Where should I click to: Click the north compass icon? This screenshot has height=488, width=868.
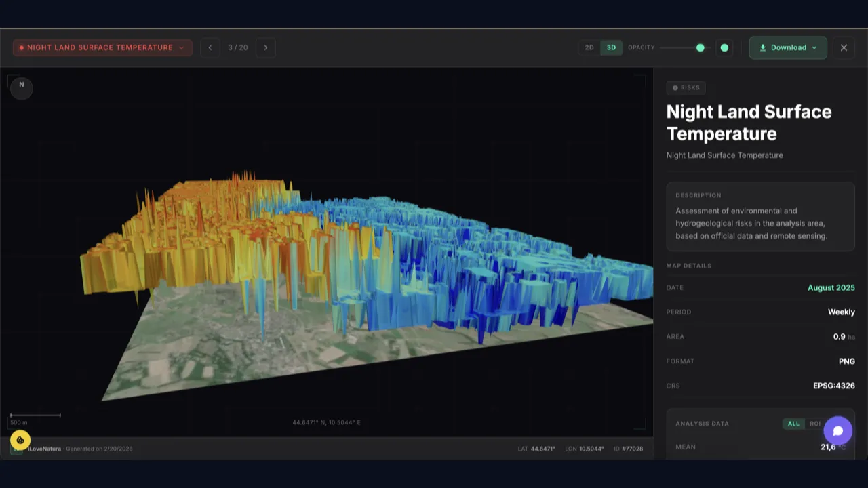click(x=21, y=86)
